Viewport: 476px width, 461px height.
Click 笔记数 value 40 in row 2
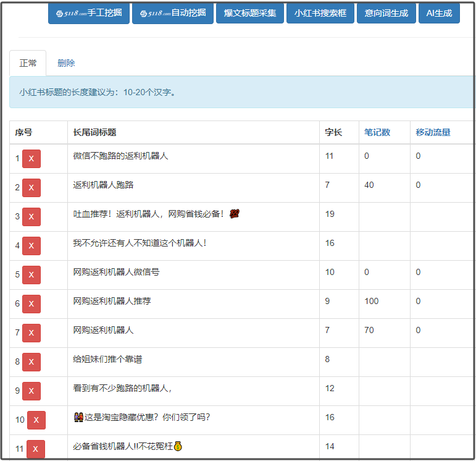369,185
